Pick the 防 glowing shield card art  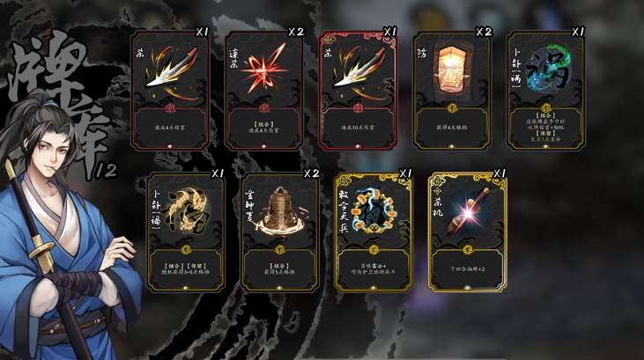pos(453,70)
